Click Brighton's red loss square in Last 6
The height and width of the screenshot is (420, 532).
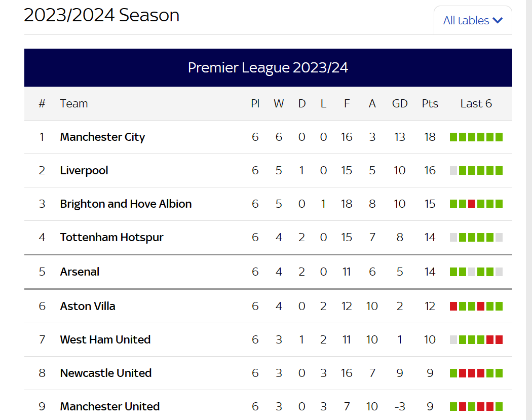[x=472, y=204]
